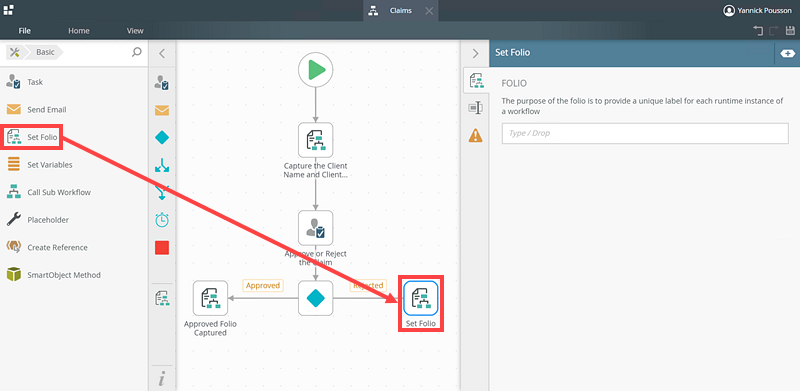Viewport: 800px width, 391px height.
Task: Open the View menu
Action: point(135,31)
